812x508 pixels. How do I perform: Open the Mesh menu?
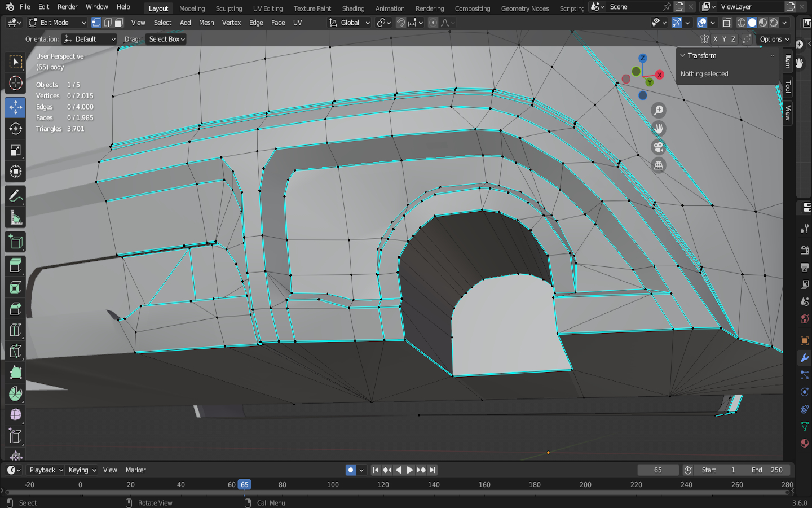coord(206,23)
